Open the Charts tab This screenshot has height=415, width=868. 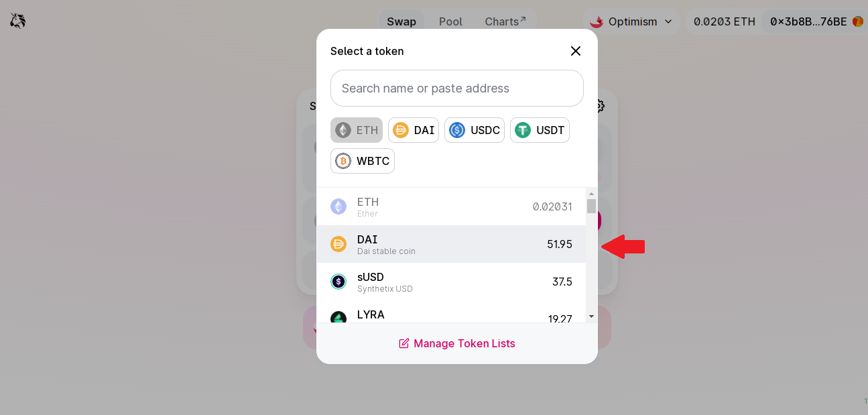pyautogui.click(x=505, y=21)
